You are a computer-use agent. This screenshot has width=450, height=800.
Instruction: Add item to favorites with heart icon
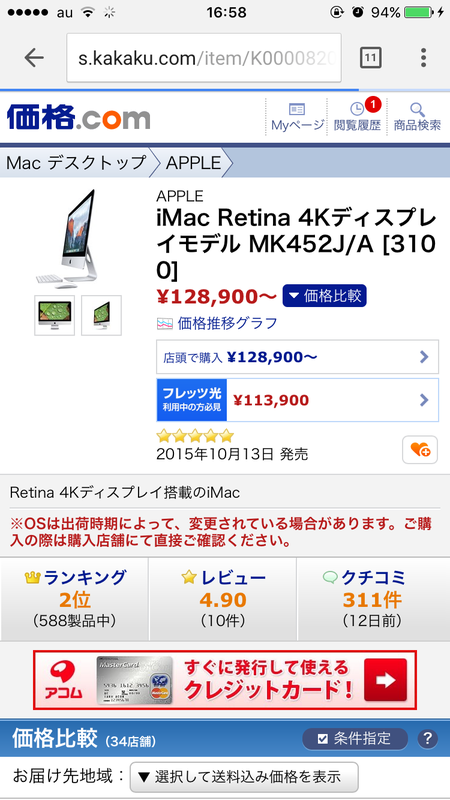point(420,449)
